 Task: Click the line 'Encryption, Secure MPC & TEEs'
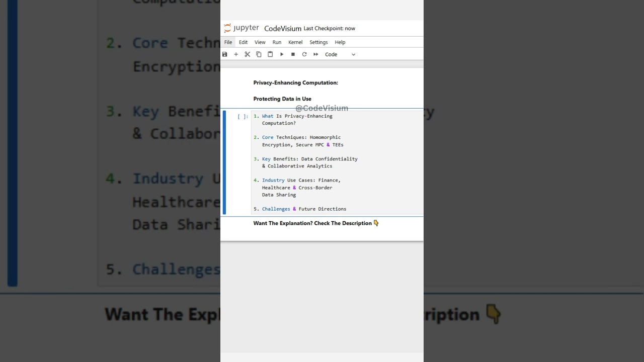point(303,145)
